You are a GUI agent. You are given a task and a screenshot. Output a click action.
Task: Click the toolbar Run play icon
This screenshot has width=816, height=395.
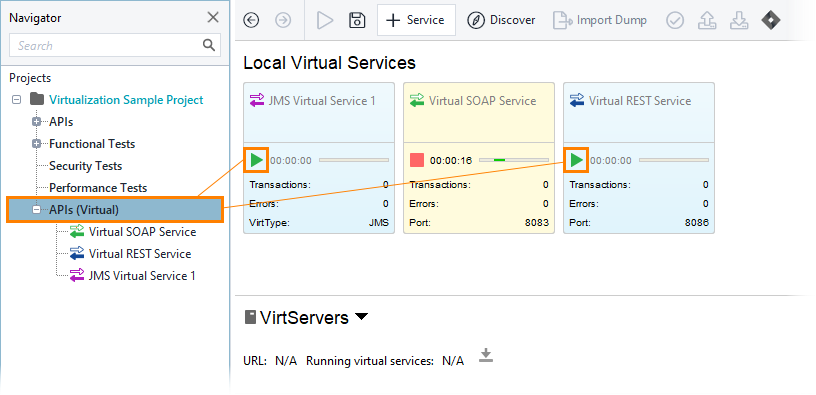coord(325,20)
